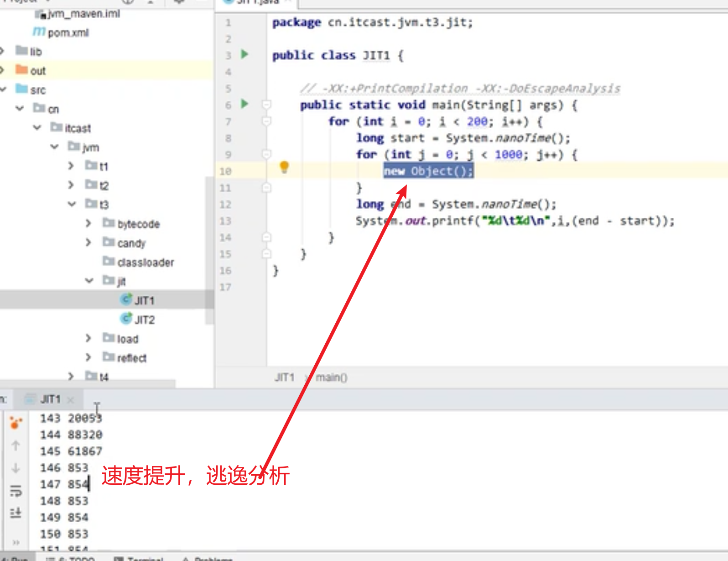Toggle soft-wrap in the Run console toolbar

pyautogui.click(x=16, y=491)
